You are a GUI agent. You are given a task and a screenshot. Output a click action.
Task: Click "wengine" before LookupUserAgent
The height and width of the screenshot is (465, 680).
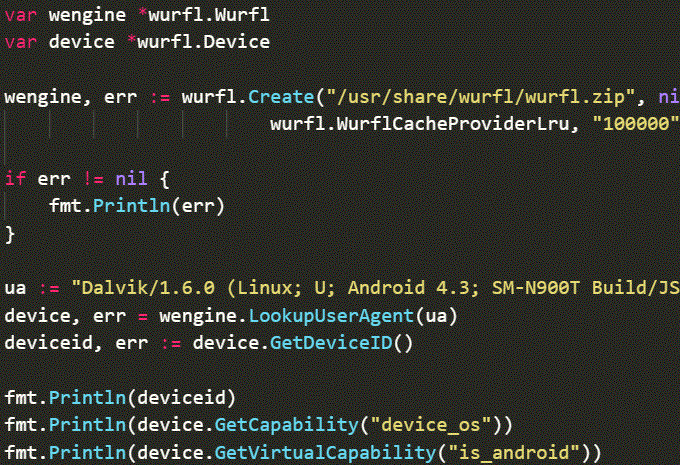pyautogui.click(x=198, y=315)
